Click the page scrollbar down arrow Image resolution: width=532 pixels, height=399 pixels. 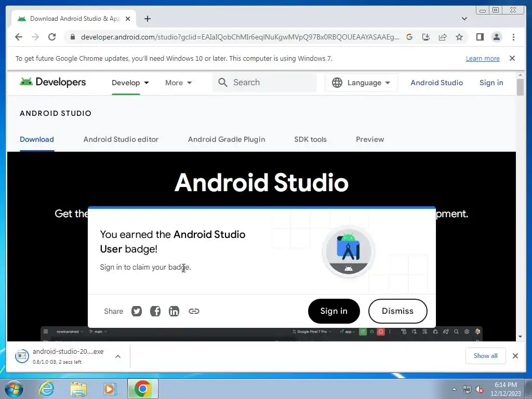coord(521,337)
